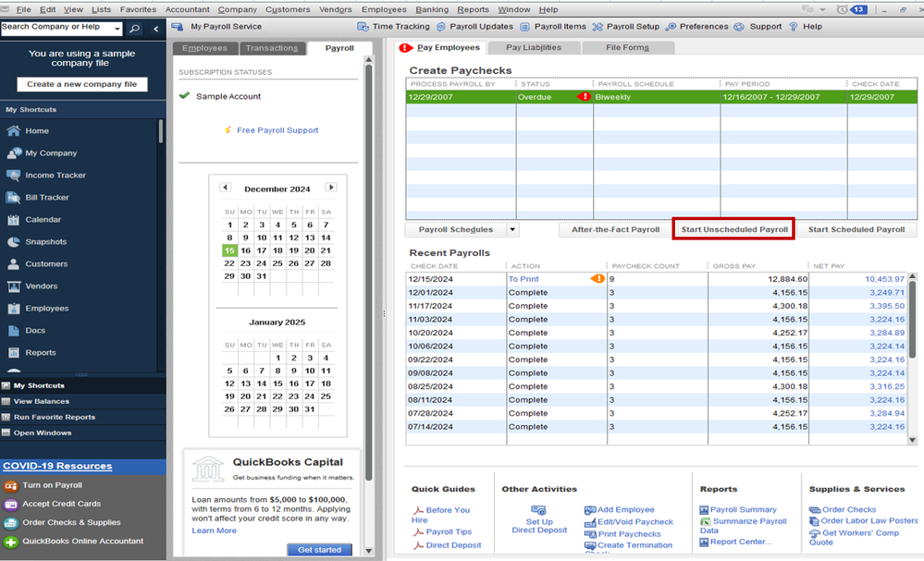
Task: Open Open Windows section
Action: 43,433
